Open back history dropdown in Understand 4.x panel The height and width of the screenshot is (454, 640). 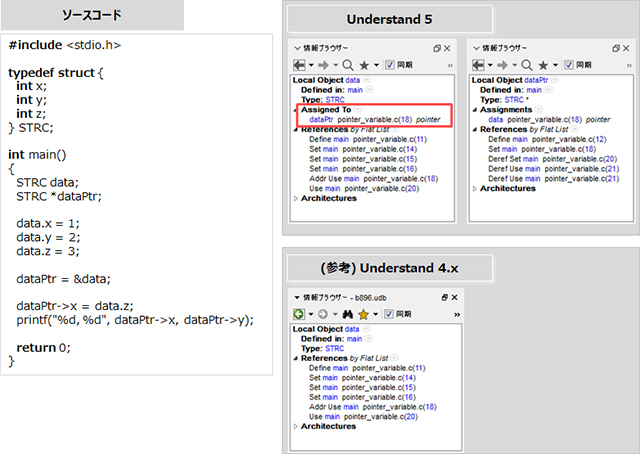pos(311,314)
